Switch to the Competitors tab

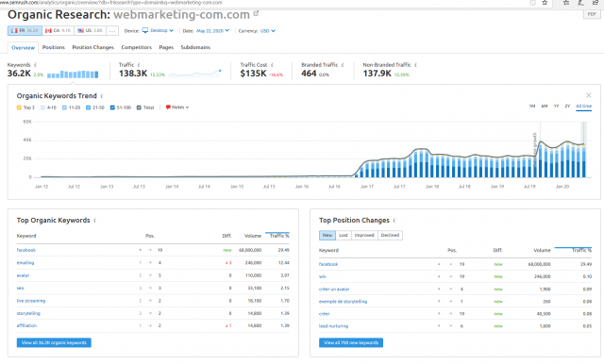point(136,47)
